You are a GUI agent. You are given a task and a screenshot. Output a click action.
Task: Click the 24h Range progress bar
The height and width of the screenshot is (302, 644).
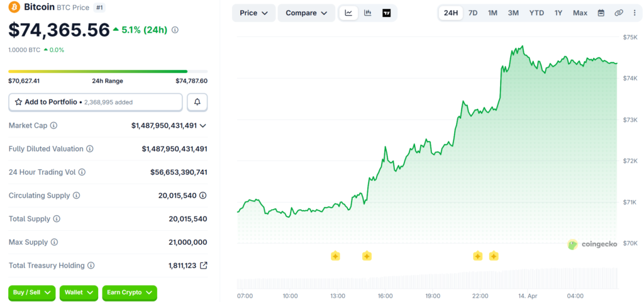point(108,71)
